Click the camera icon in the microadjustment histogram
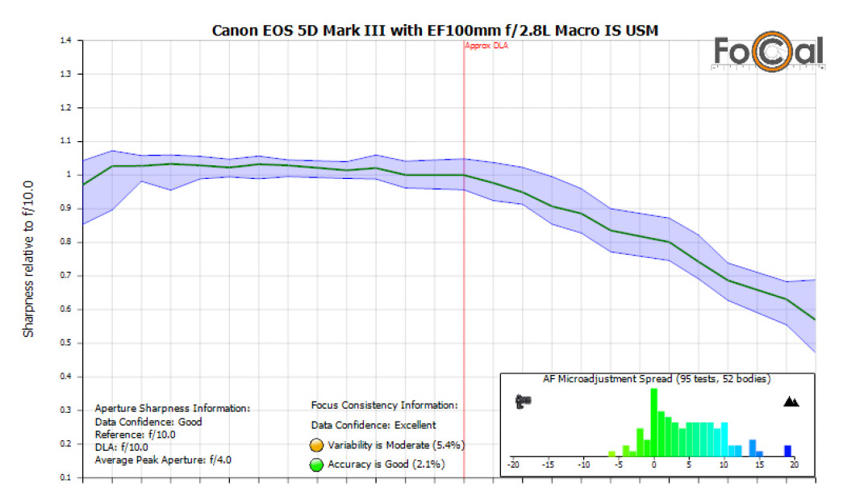 click(x=523, y=402)
